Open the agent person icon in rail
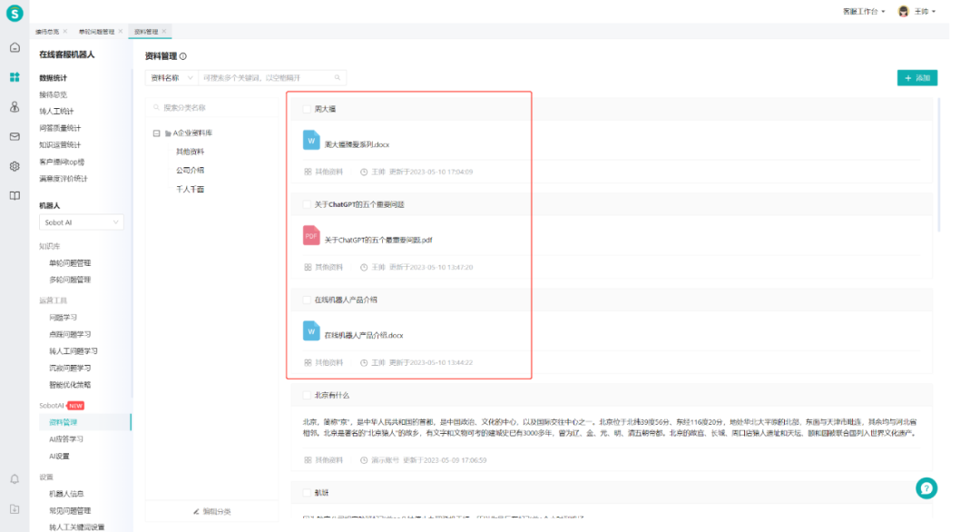 pos(15,107)
